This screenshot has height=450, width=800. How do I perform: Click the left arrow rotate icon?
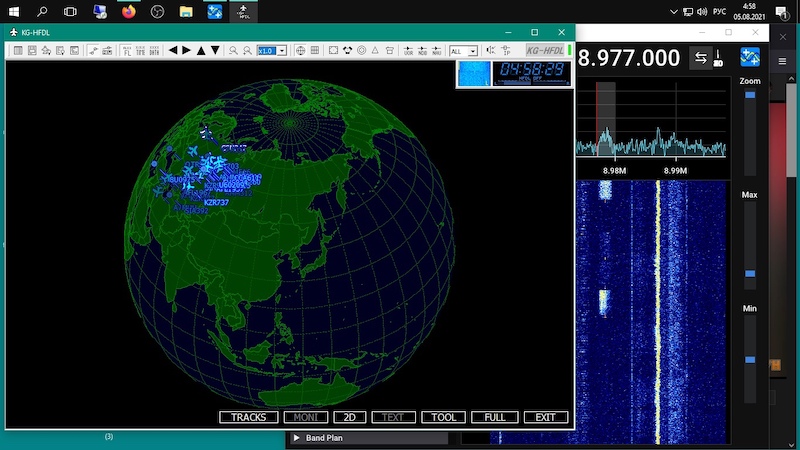[173, 50]
